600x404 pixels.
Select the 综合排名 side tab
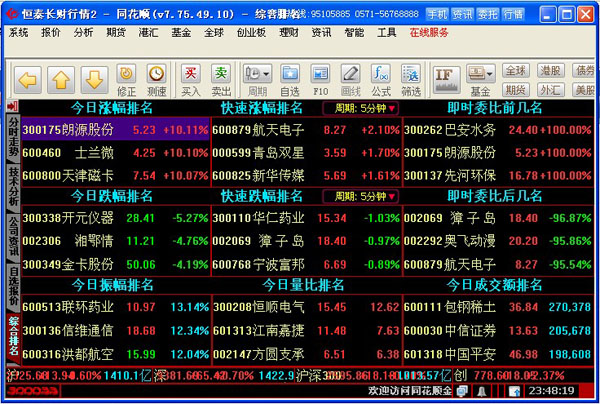pyautogui.click(x=13, y=337)
